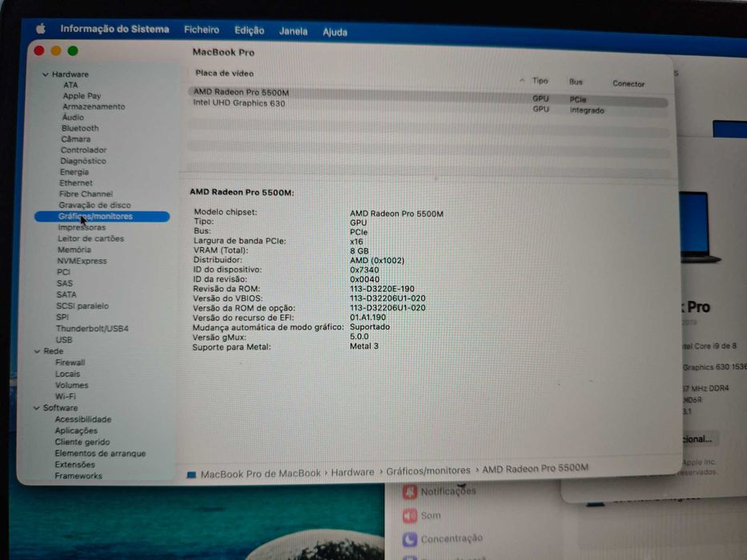Image resolution: width=747 pixels, height=560 pixels.
Task: Open the Ficheiro menu
Action: click(202, 30)
